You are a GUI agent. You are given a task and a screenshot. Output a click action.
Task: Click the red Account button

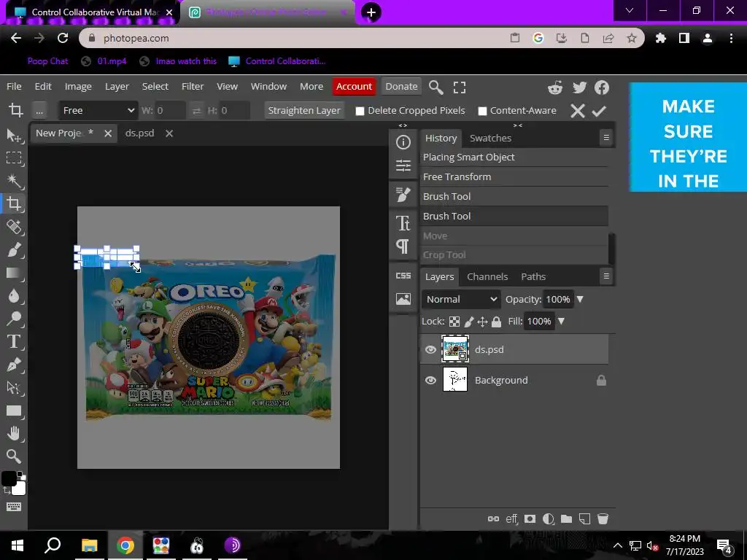point(354,86)
